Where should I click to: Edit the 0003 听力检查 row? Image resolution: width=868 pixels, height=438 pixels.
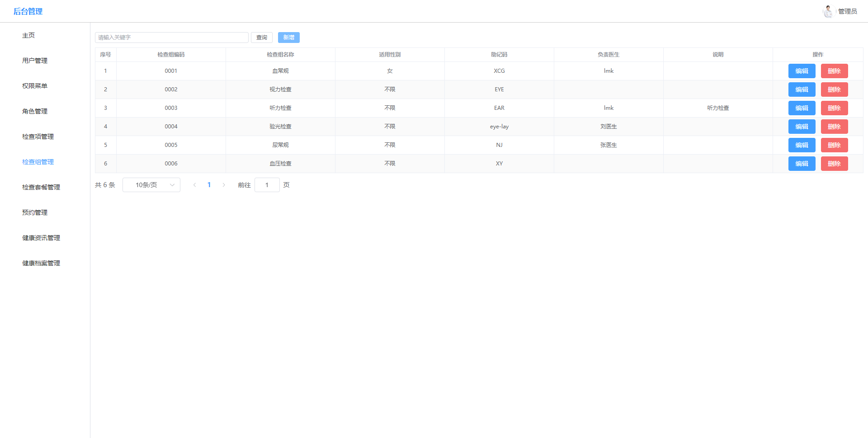(802, 108)
